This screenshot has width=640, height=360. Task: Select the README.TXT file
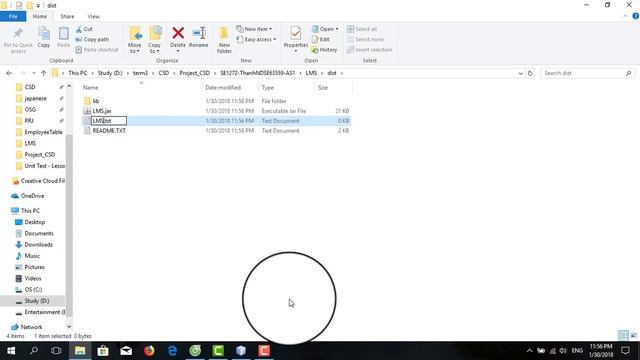(109, 131)
